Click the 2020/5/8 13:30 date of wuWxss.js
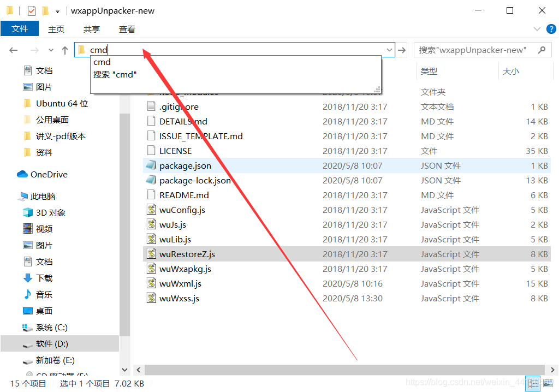 [353, 298]
